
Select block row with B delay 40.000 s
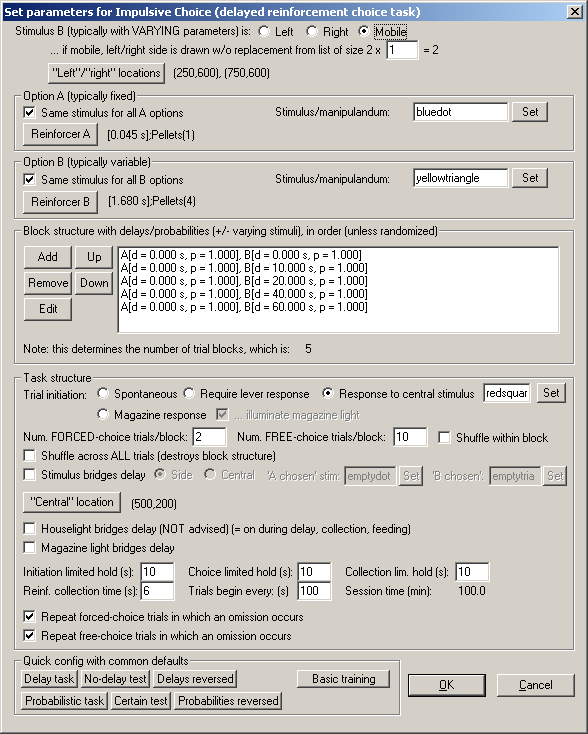[338, 294]
